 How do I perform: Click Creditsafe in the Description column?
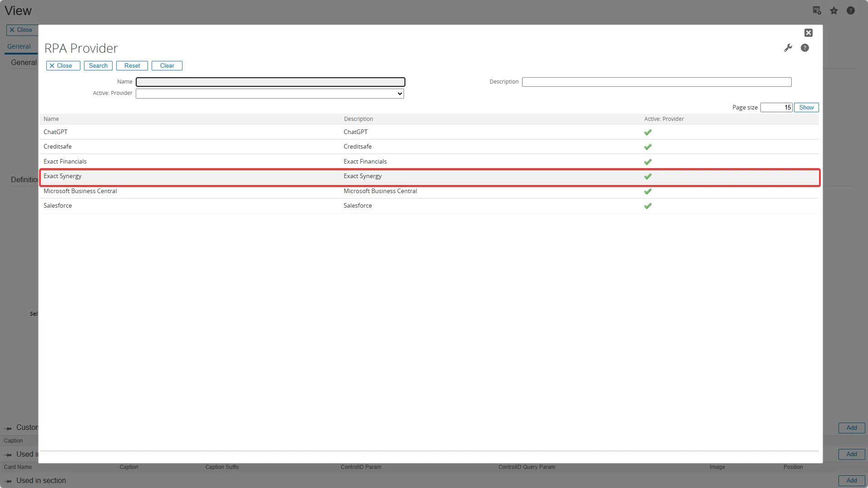tap(358, 146)
